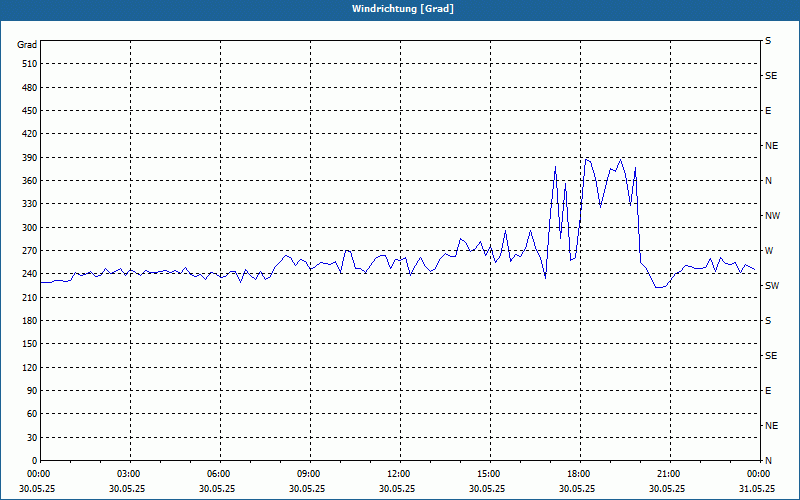This screenshot has height=500, width=800.
Task: Pick the 60 value on the left axis
Action: tap(32, 414)
